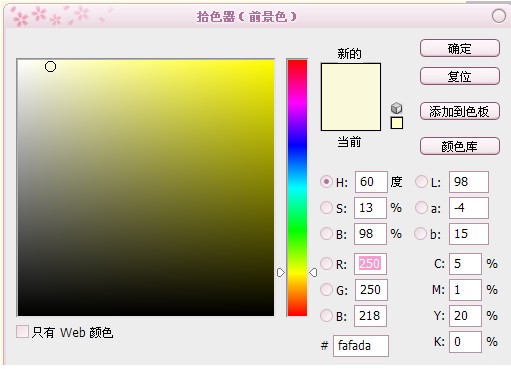511x369 pixels.
Task: Click the round close button in title bar
Action: (x=499, y=16)
